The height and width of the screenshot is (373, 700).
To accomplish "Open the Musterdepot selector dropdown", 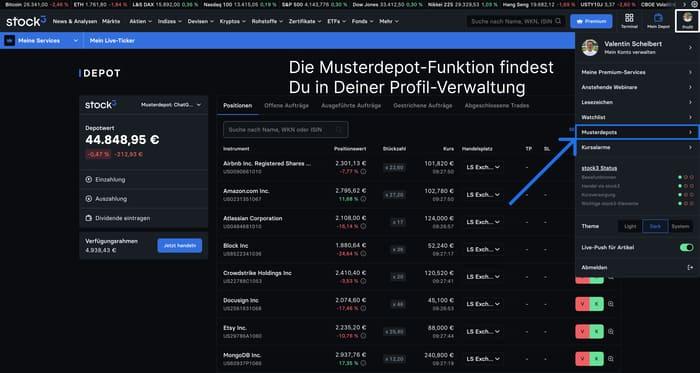I will (171, 105).
